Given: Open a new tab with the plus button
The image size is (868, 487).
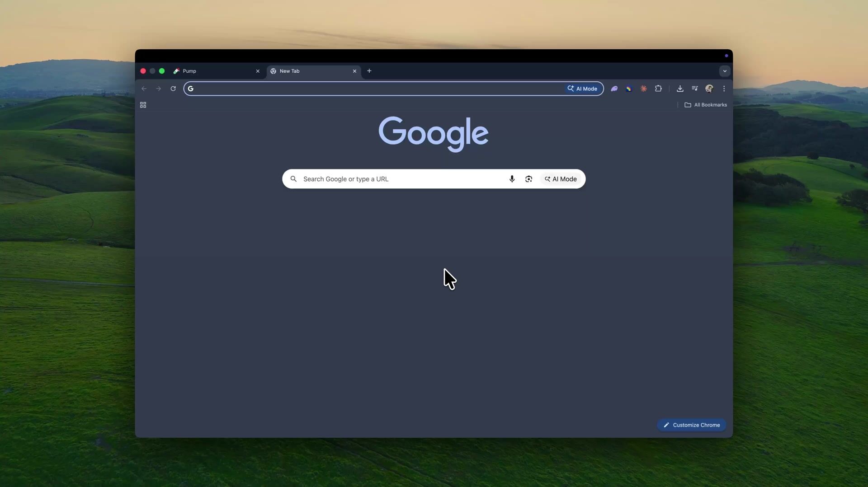Looking at the screenshot, I should point(369,70).
